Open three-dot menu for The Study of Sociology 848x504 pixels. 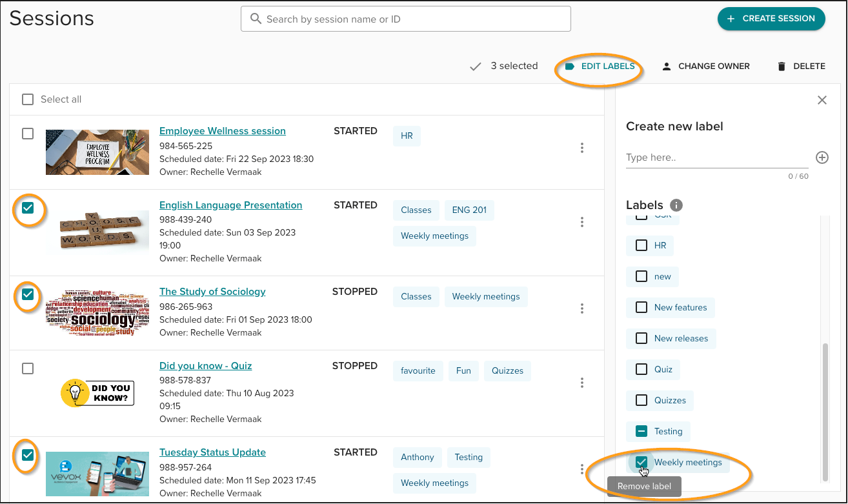581,308
